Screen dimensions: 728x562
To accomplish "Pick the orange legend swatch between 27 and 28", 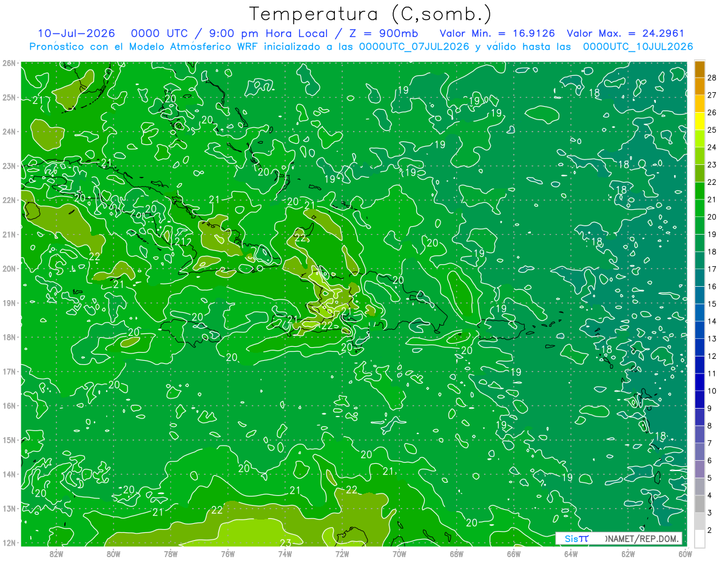I will coord(699,86).
